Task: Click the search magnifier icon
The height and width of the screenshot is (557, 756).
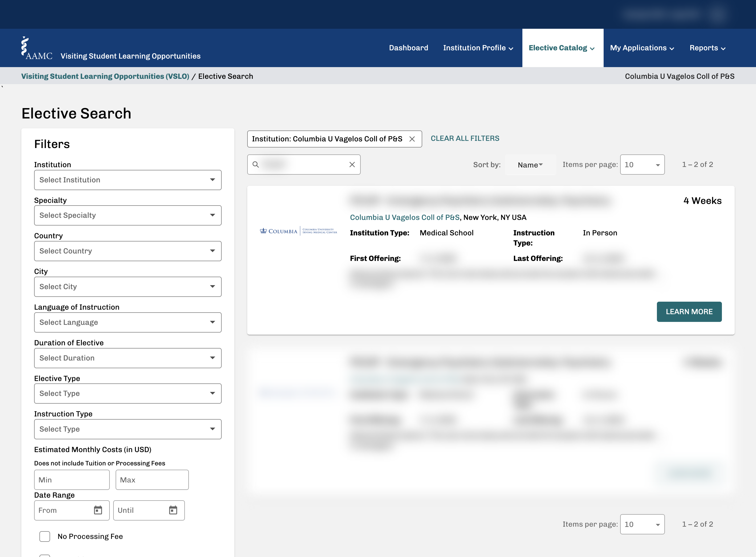Action: coord(256,165)
